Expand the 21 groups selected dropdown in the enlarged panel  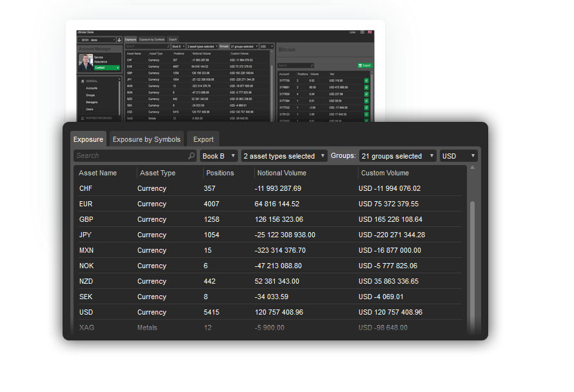[x=397, y=156]
